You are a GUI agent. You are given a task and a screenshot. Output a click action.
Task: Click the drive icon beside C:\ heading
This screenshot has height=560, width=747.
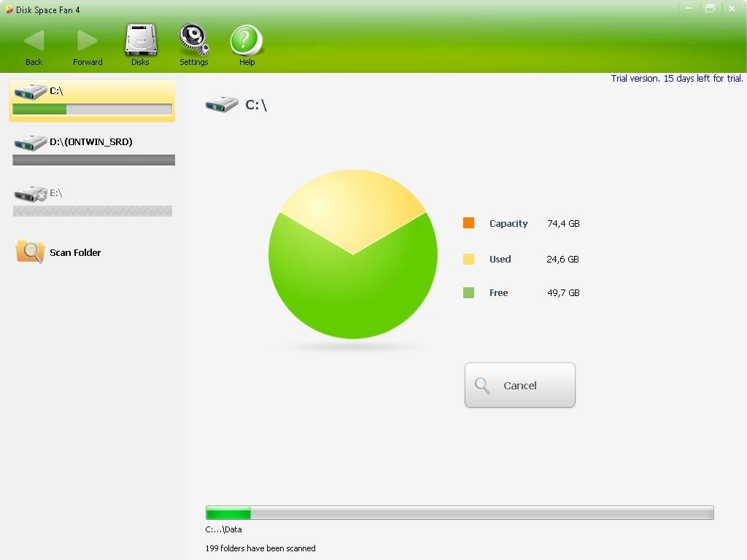click(x=222, y=104)
